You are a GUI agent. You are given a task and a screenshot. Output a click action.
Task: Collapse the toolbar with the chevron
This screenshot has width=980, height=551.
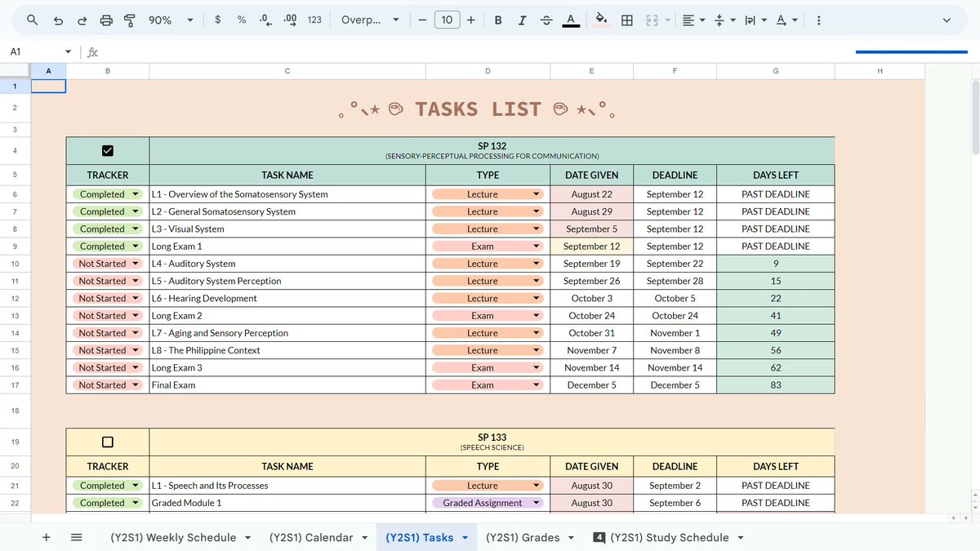tap(947, 20)
